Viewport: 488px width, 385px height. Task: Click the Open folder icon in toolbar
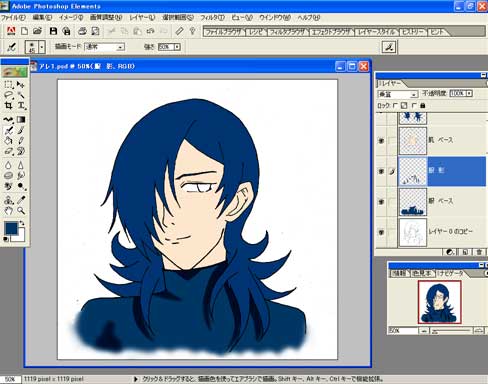coord(37,31)
